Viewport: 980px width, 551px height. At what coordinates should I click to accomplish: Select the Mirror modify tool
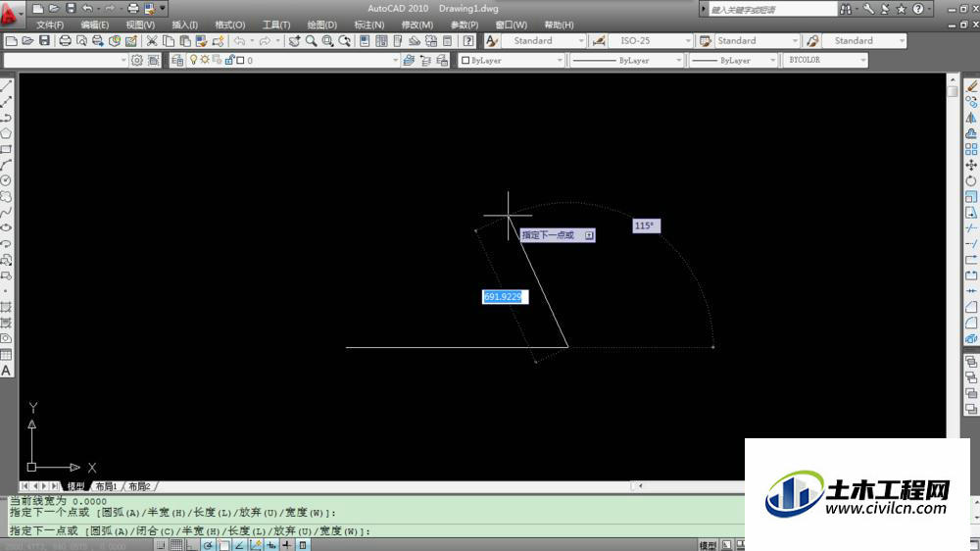pyautogui.click(x=971, y=118)
